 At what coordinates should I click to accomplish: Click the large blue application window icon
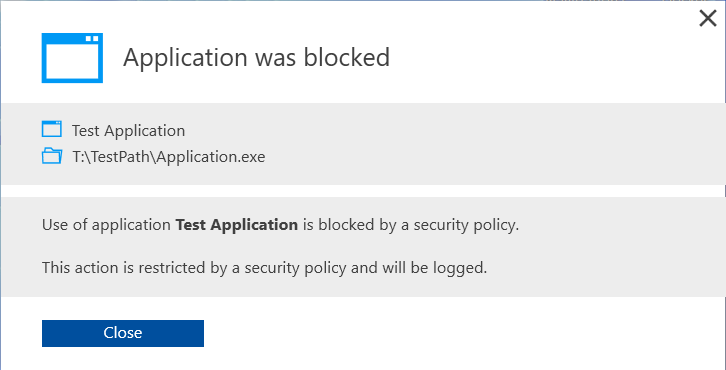(x=72, y=58)
